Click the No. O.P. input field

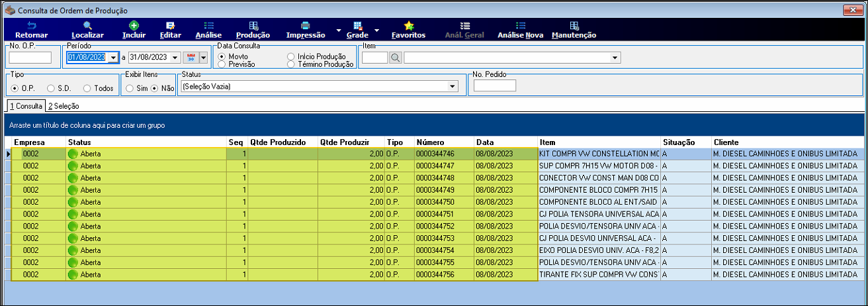(x=30, y=58)
